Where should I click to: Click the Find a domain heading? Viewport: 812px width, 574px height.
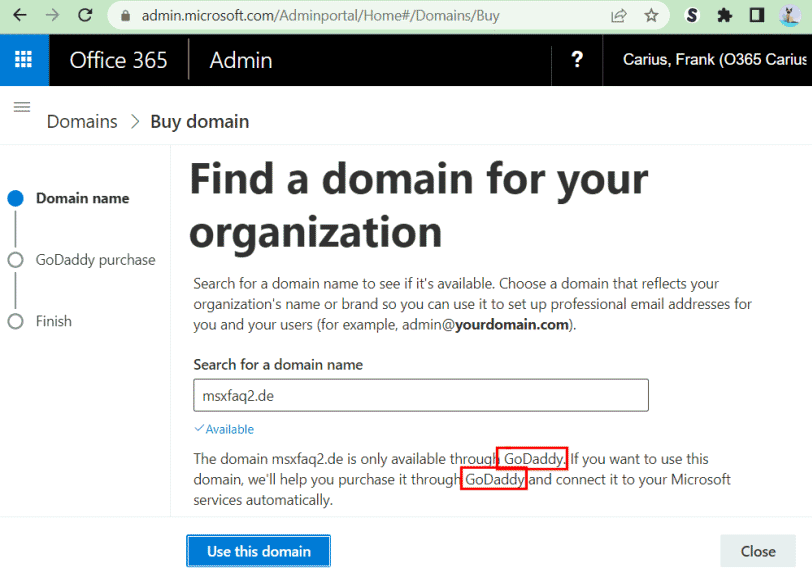coord(419,205)
